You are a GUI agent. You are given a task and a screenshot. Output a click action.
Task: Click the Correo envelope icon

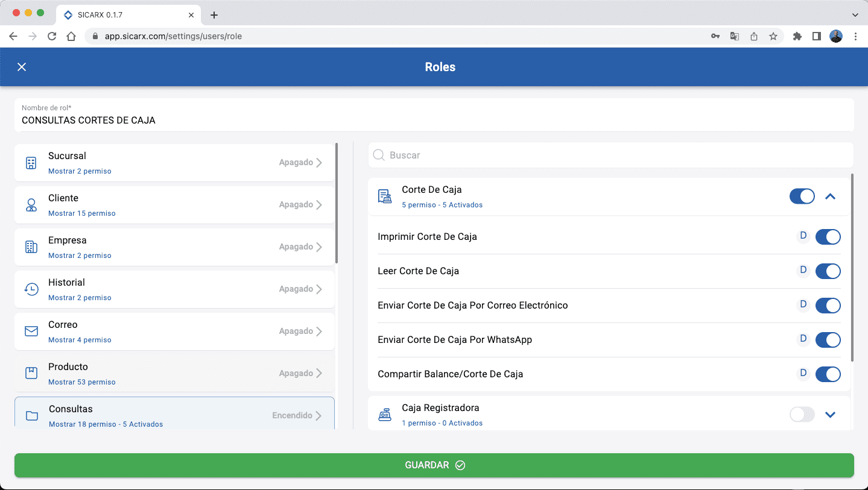[31, 331]
